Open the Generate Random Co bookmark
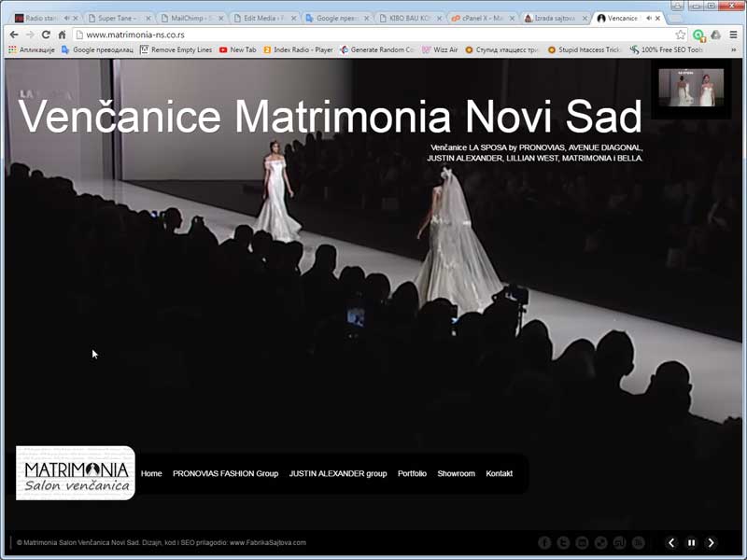Screen dimensions: 747x560 click(x=377, y=49)
